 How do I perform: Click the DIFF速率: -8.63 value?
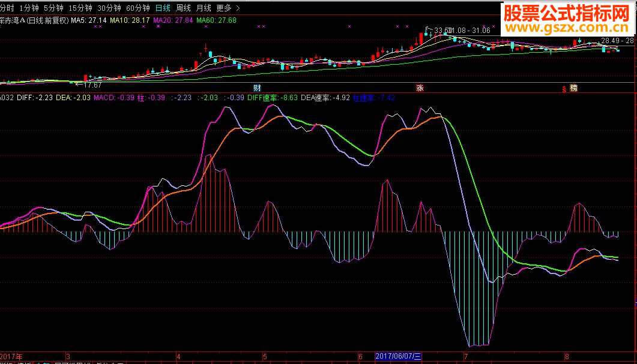coord(273,98)
